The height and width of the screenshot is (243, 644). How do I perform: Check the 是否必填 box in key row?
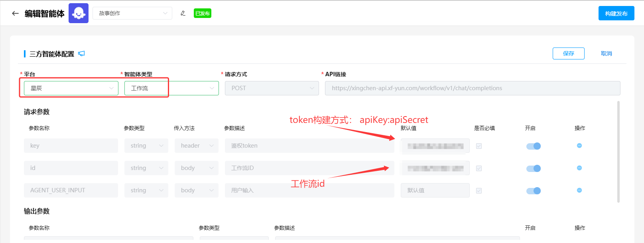(x=479, y=146)
